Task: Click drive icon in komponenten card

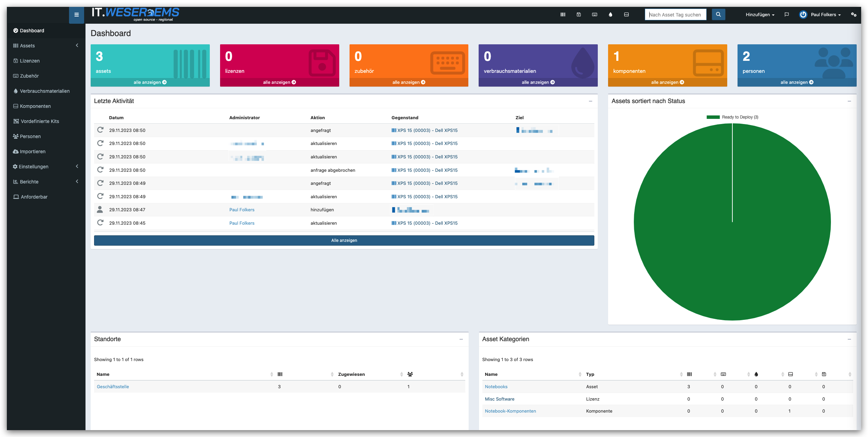Action: (x=708, y=63)
